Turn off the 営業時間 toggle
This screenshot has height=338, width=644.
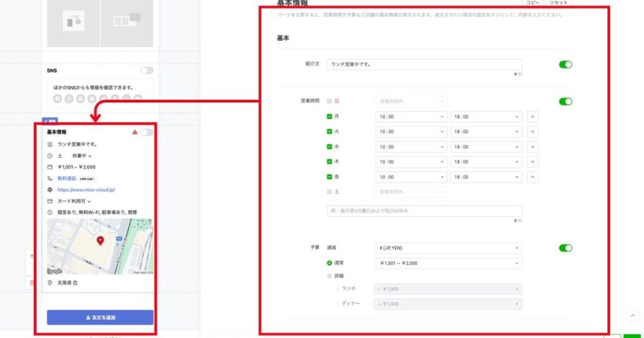coord(565,101)
